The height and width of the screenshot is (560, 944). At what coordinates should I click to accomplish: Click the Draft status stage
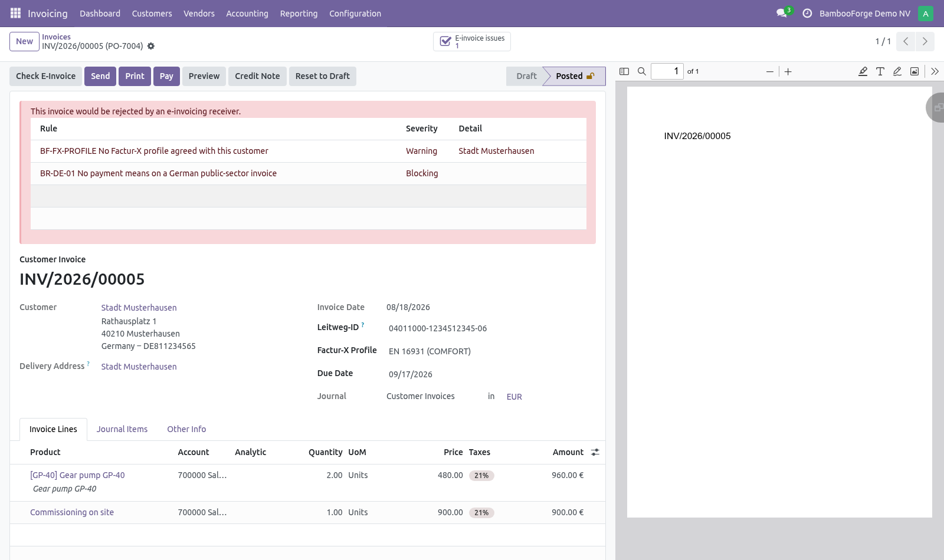click(x=526, y=76)
